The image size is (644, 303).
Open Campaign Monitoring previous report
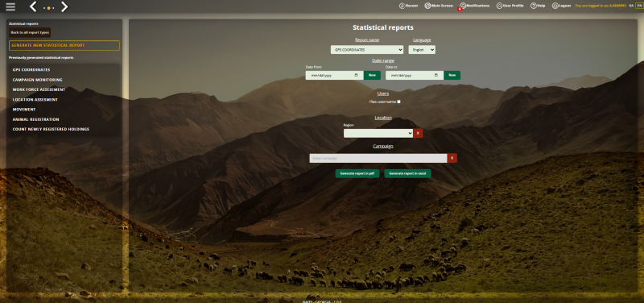(x=37, y=80)
